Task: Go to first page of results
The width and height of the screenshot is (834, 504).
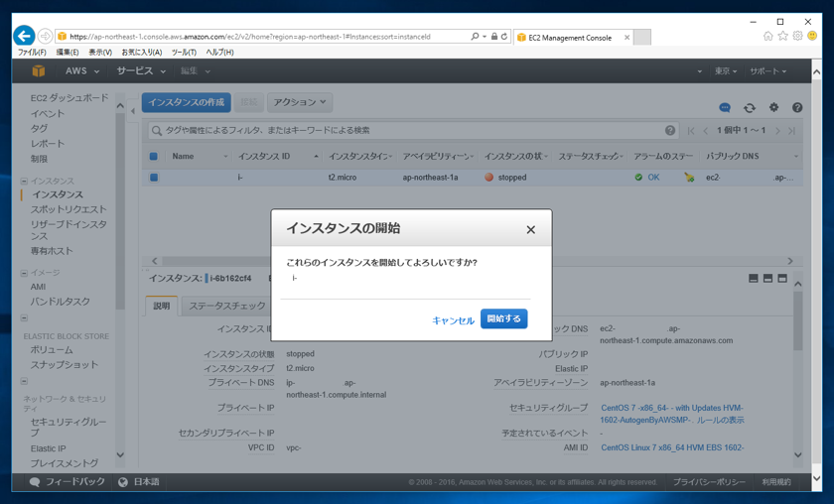Action: 691,131
